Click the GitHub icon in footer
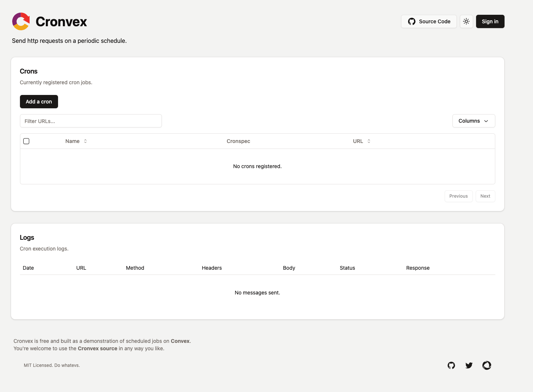This screenshot has height=392, width=533. [451, 365]
